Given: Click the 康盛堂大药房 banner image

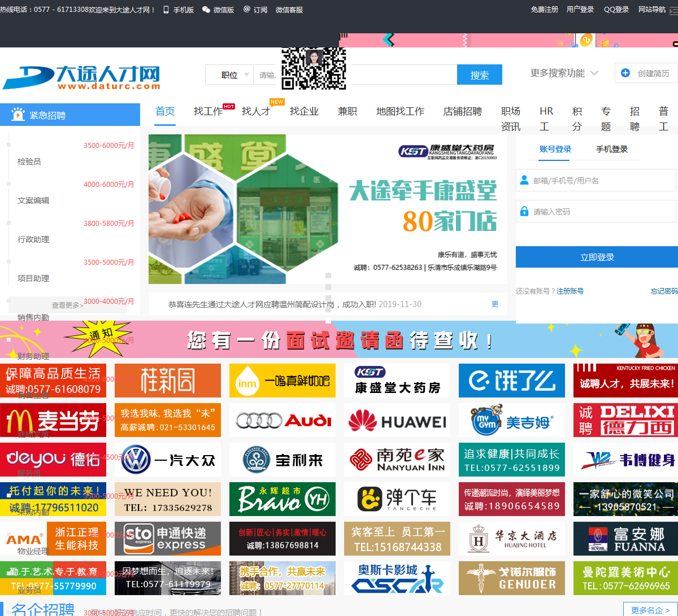Looking at the screenshot, I should tap(328, 209).
